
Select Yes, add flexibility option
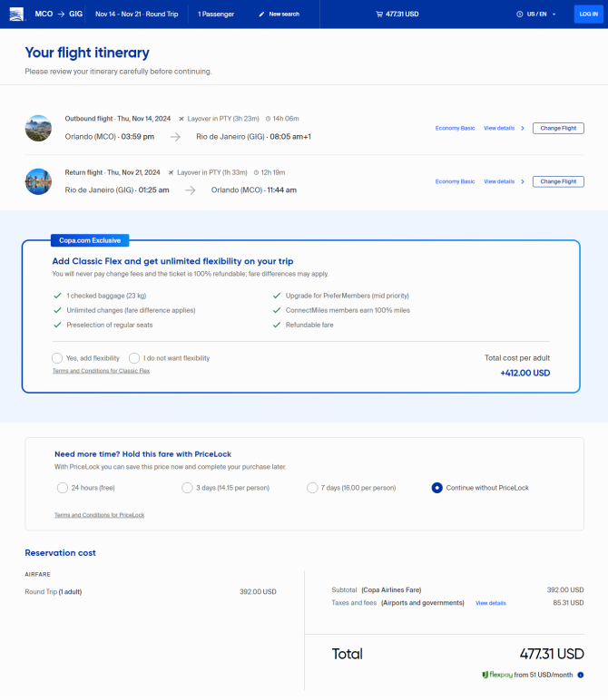click(x=57, y=358)
